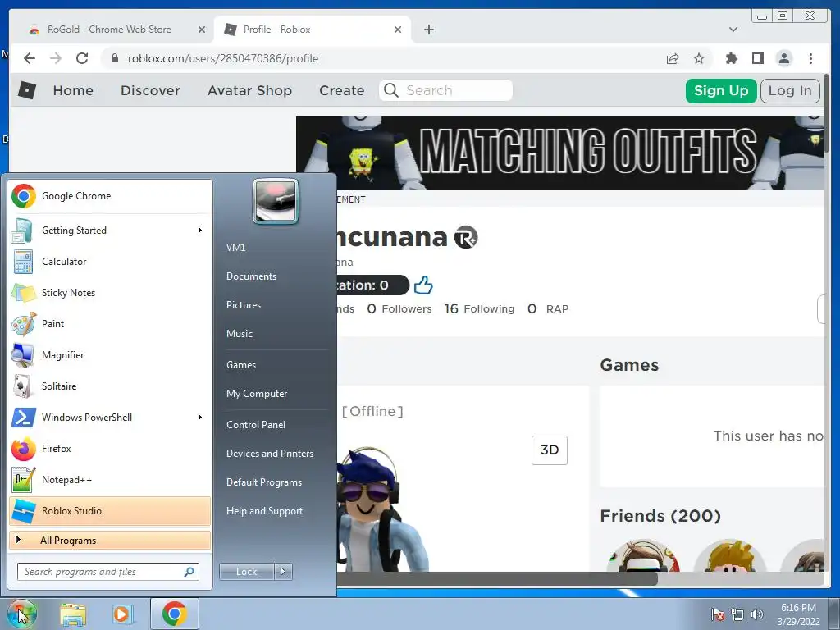The image size is (840, 630).
Task: Click the Chrome address bar URL
Action: tap(223, 58)
